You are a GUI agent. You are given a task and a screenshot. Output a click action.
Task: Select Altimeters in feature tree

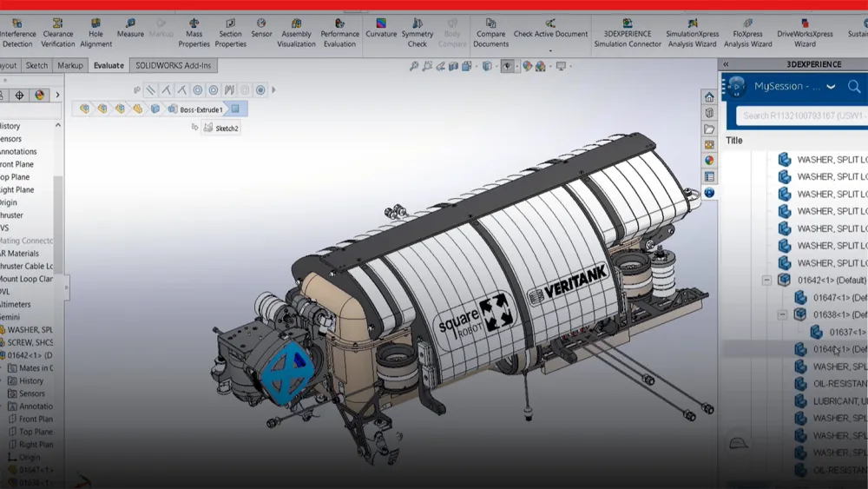pos(16,305)
